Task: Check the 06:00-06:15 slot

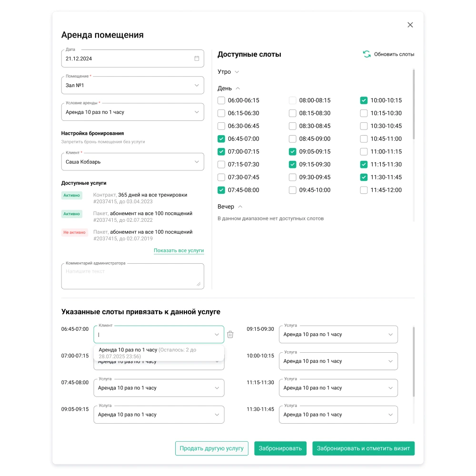Action: [221, 100]
